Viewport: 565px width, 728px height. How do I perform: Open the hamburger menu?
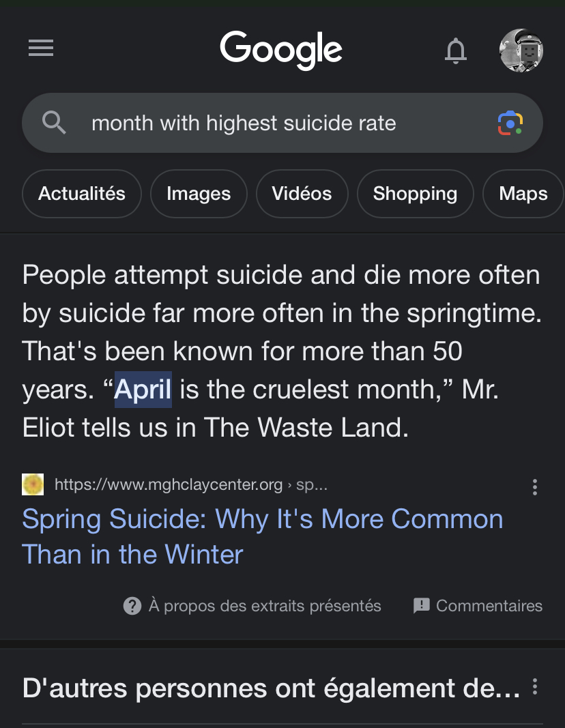41,48
